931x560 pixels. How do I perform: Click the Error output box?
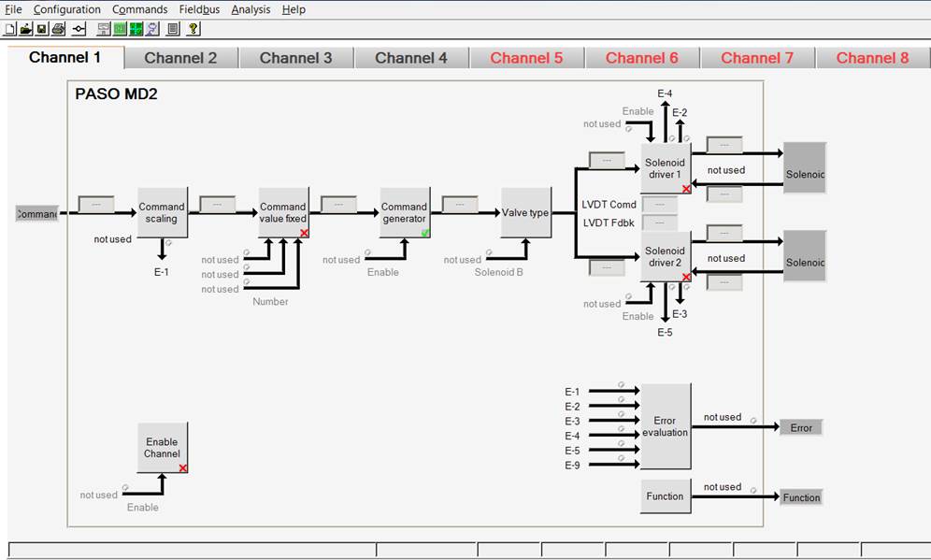801,427
